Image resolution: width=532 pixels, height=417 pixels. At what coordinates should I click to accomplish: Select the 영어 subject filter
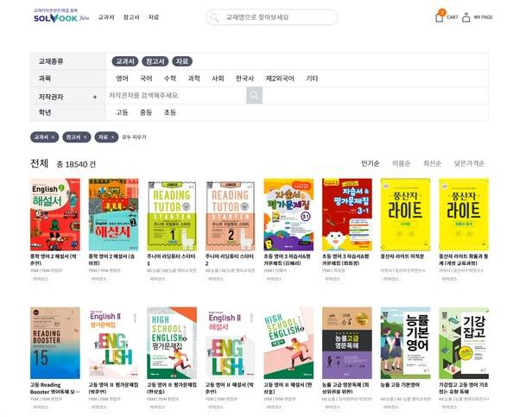click(122, 79)
